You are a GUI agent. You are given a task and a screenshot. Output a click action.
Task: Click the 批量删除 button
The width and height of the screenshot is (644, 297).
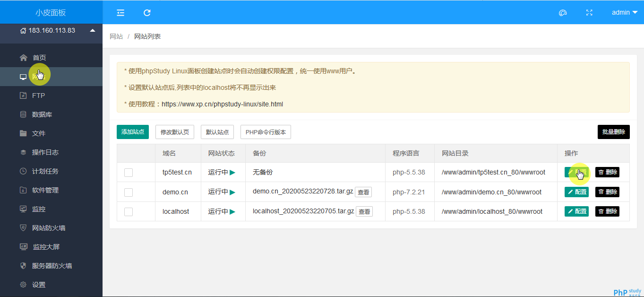pyautogui.click(x=614, y=132)
